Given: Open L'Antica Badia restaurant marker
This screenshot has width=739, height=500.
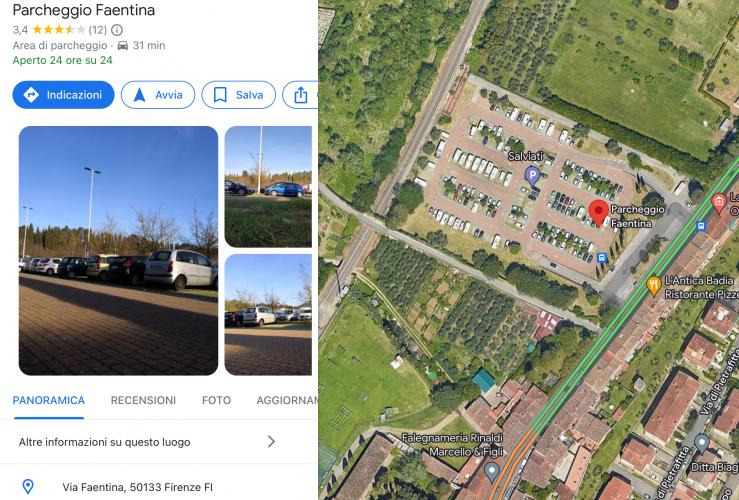Looking at the screenshot, I should tap(653, 285).
